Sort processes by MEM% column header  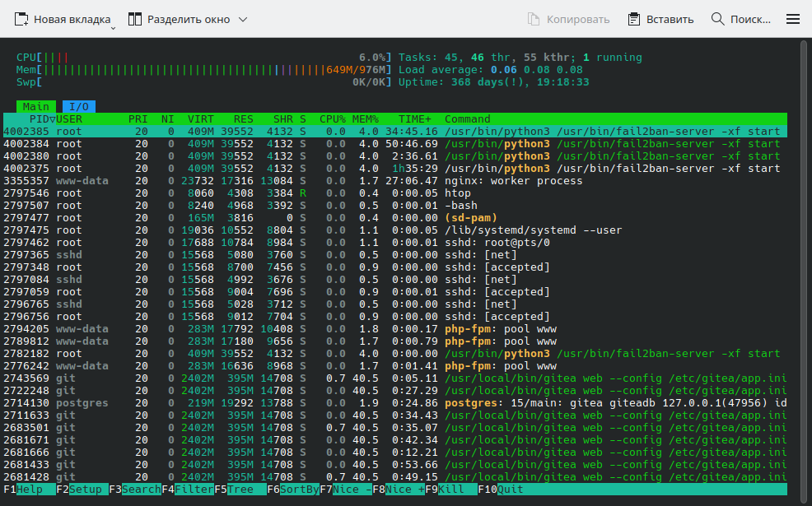coord(365,119)
